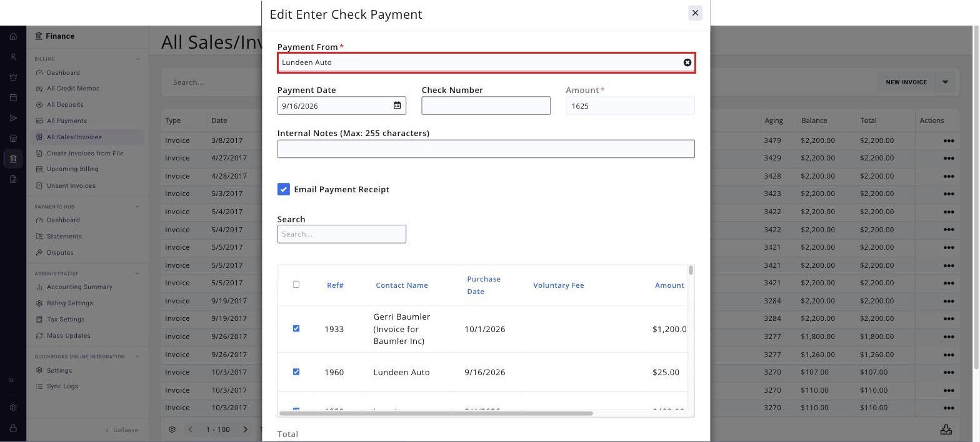Open Statements under Payments Hub
This screenshot has height=442, width=980.
point(64,236)
